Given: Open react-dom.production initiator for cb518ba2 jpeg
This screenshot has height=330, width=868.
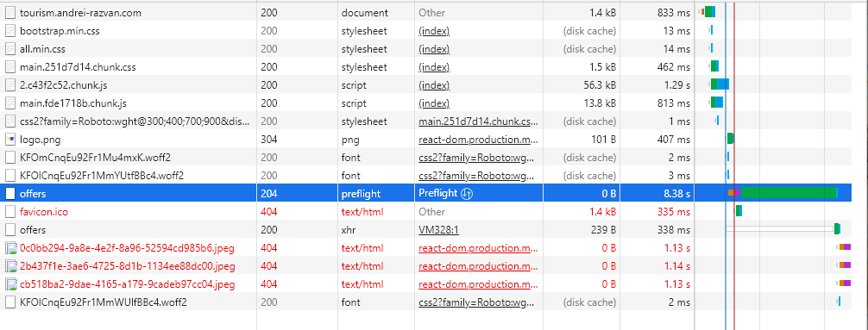Looking at the screenshot, I should pos(478,284).
